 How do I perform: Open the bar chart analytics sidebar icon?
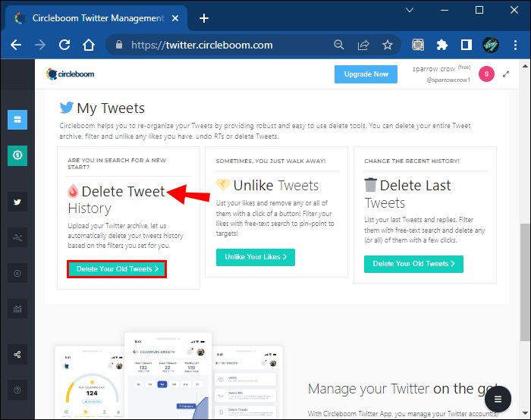pyautogui.click(x=17, y=309)
